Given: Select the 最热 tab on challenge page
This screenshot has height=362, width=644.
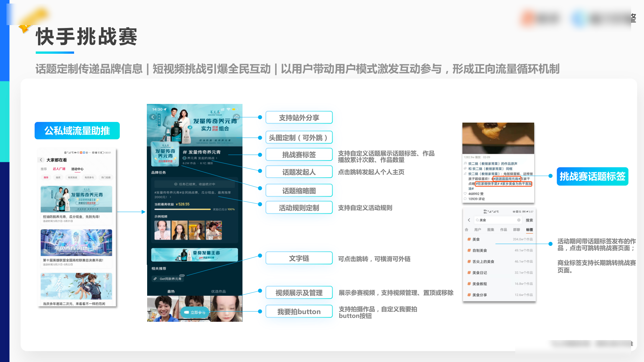Looking at the screenshot, I should click(171, 292).
